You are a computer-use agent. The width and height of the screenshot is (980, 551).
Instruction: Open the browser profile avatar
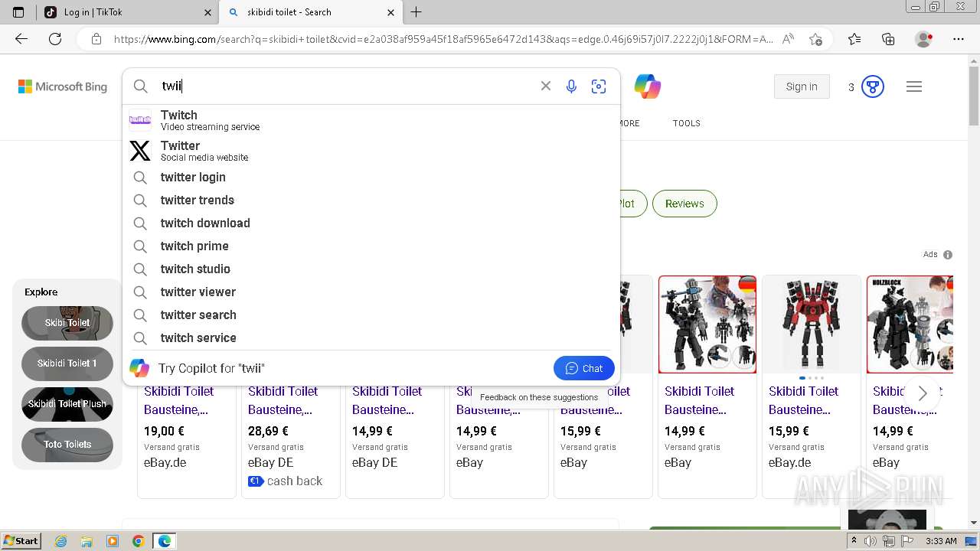click(924, 39)
